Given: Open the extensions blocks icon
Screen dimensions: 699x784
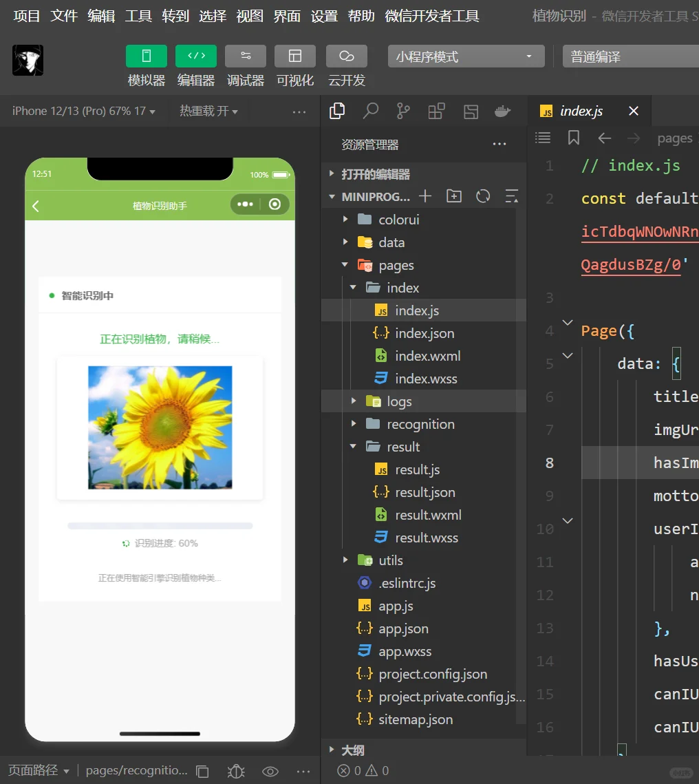Looking at the screenshot, I should (x=436, y=111).
